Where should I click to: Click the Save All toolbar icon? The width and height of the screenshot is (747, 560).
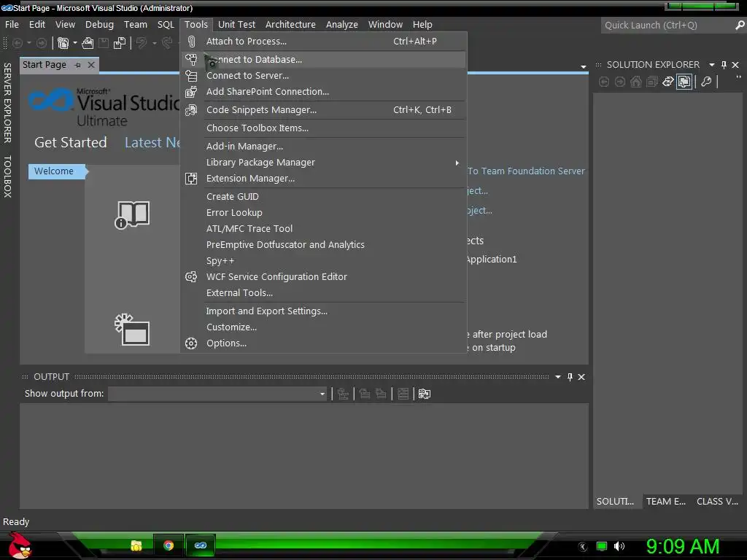click(119, 43)
